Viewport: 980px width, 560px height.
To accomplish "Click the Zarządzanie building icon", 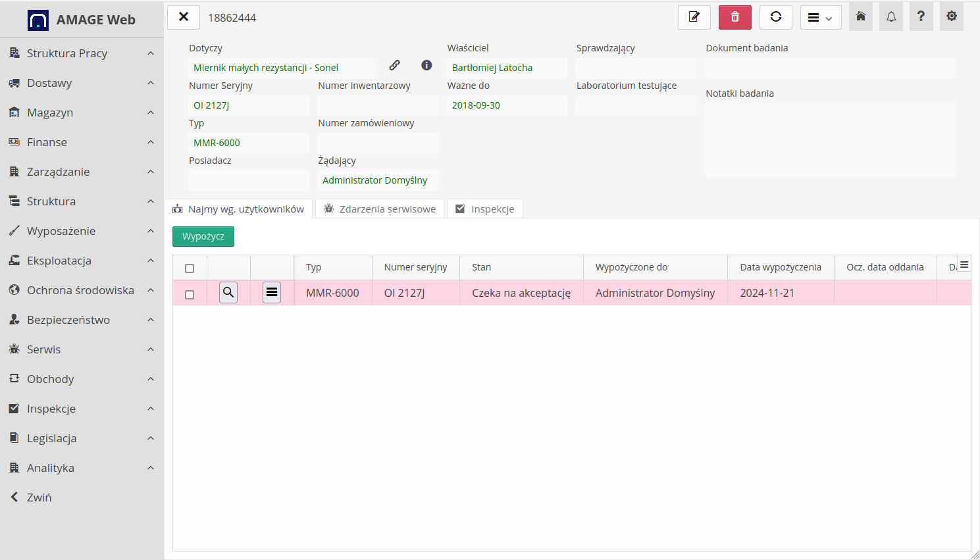I will (14, 172).
